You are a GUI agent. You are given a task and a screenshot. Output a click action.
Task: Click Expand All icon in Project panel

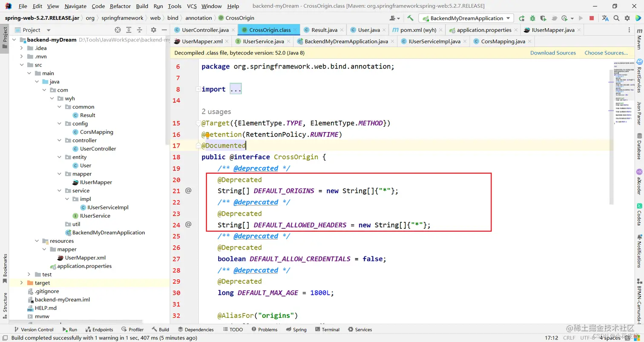pos(129,30)
